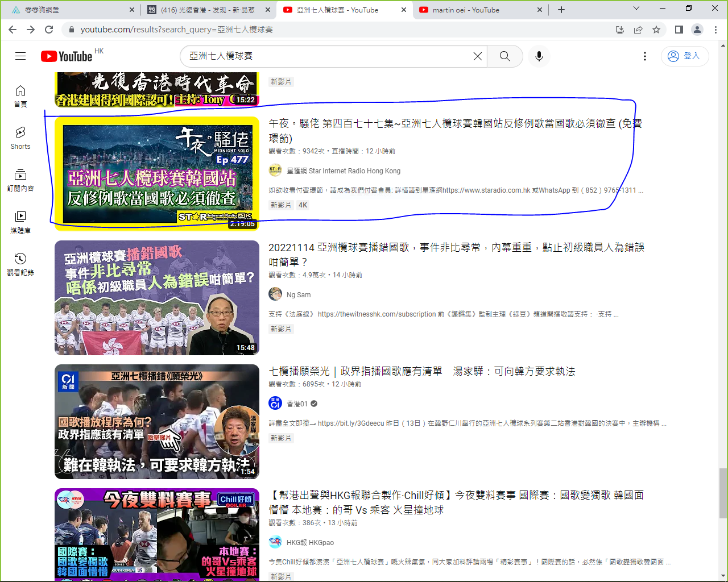The height and width of the screenshot is (582, 728).
Task: Visit the Ng Sam channel
Action: 299,294
